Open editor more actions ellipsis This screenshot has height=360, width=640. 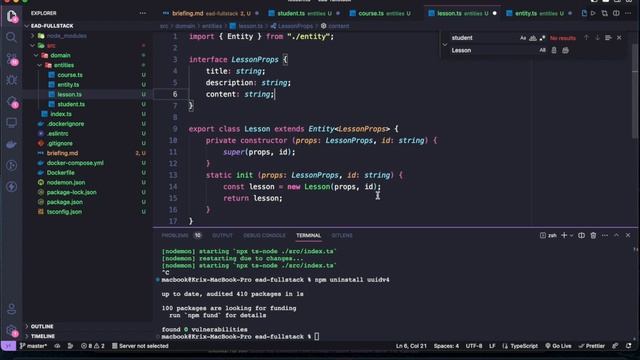(x=628, y=13)
